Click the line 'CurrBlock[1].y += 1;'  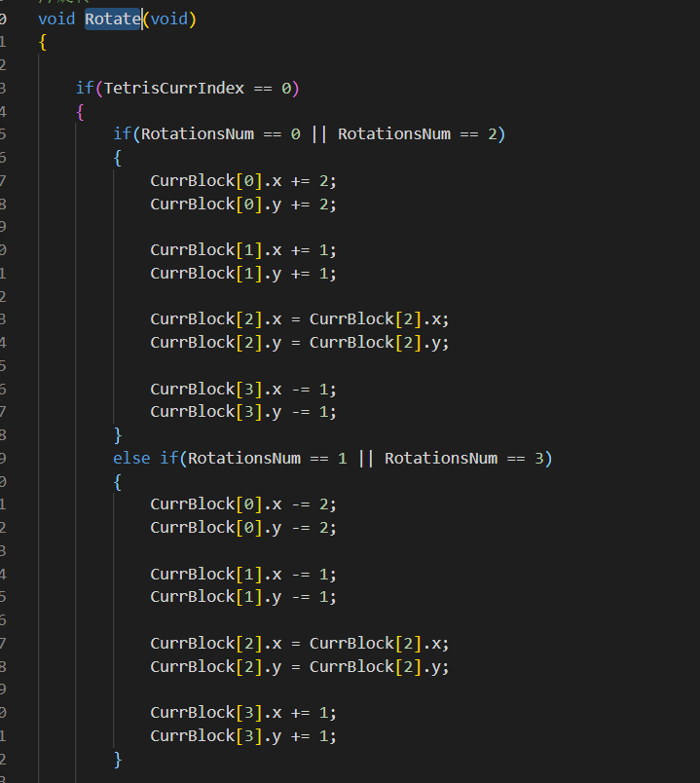pyautogui.click(x=243, y=273)
